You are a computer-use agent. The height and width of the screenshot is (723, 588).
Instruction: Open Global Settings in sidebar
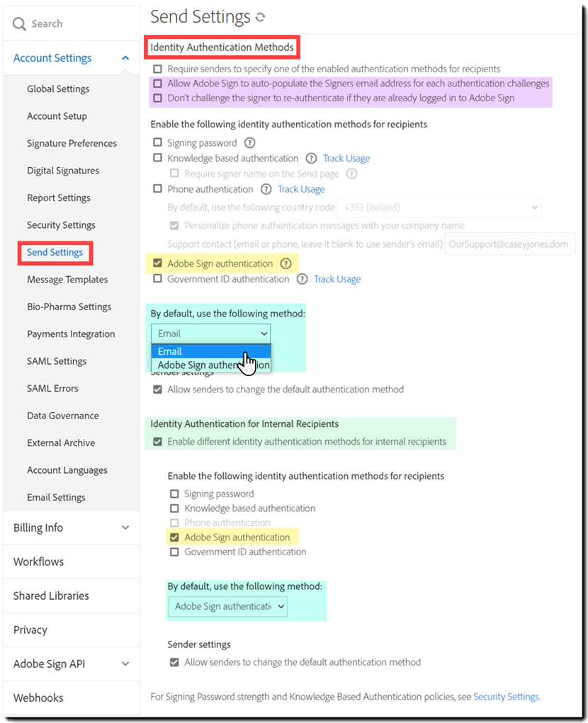point(58,89)
